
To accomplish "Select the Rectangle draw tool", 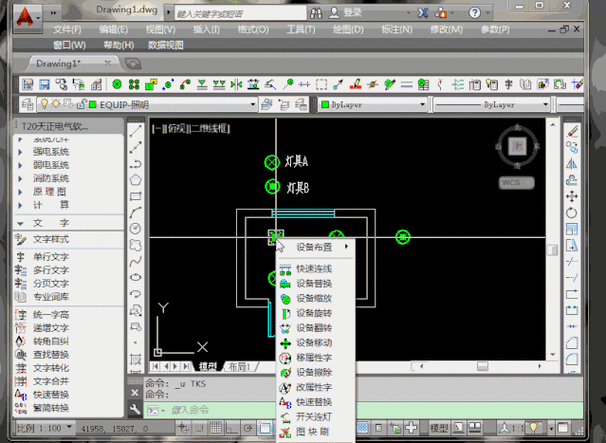I will coord(135,196).
